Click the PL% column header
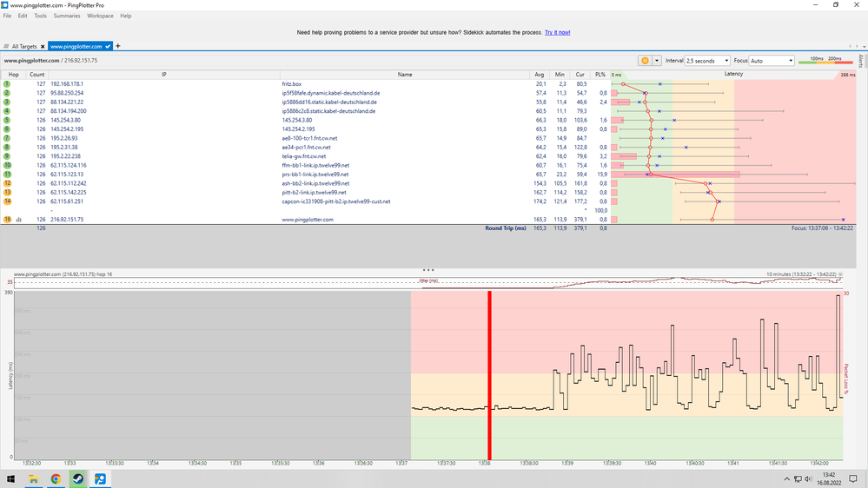868x488 pixels. pos(600,75)
